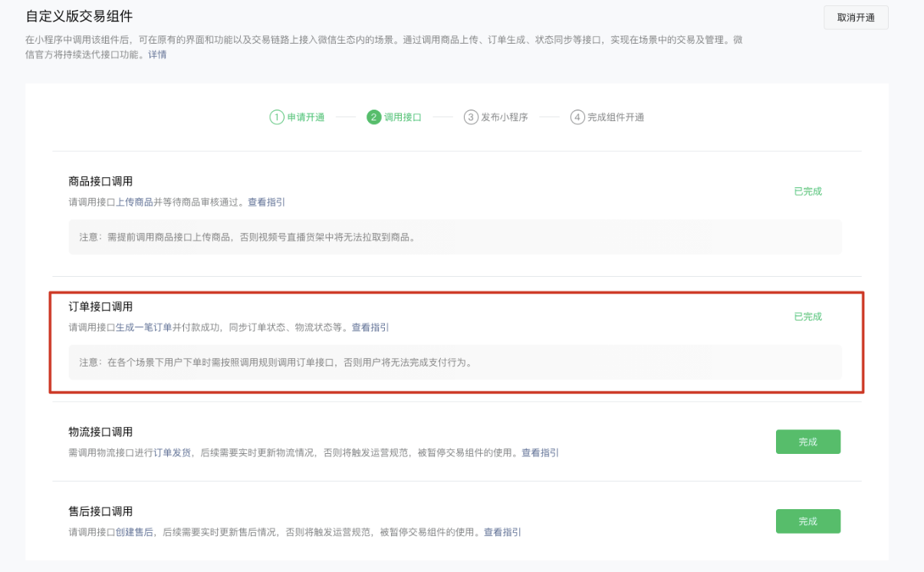Viewport: 924px width, 572px height.
Task: Click the step 4 circle for 完成组件开通
Action: click(x=577, y=117)
